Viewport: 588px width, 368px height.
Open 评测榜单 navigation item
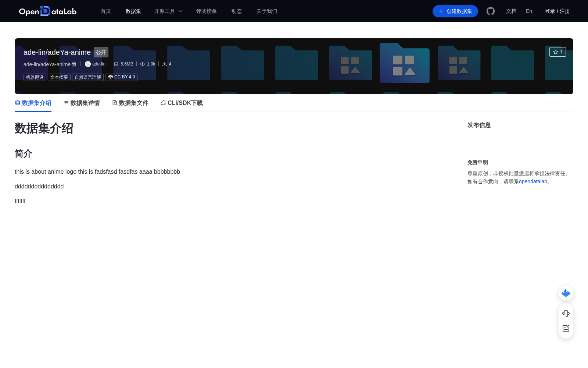(207, 11)
